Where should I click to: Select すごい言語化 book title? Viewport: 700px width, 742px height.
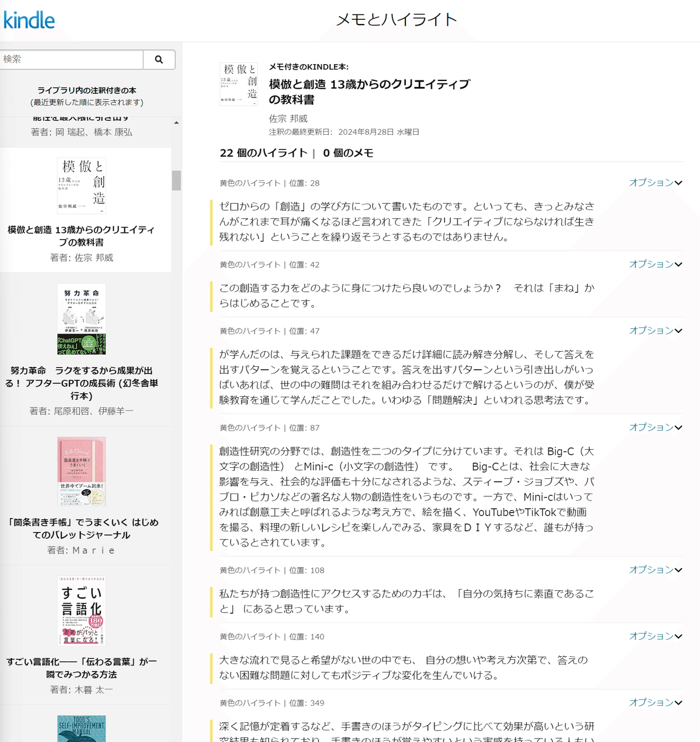pyautogui.click(x=82, y=668)
